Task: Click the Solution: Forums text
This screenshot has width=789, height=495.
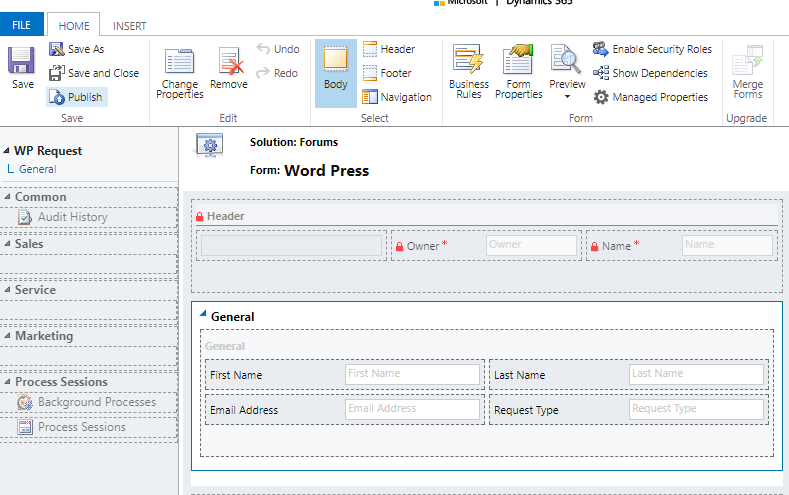Action: point(294,142)
